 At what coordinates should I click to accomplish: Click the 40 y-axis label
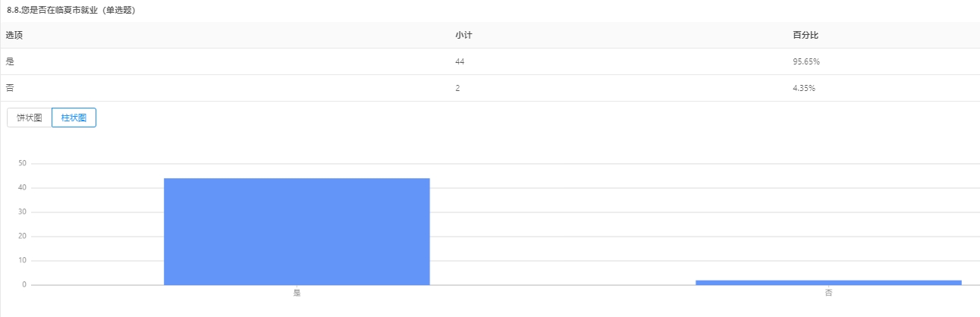[x=23, y=187]
